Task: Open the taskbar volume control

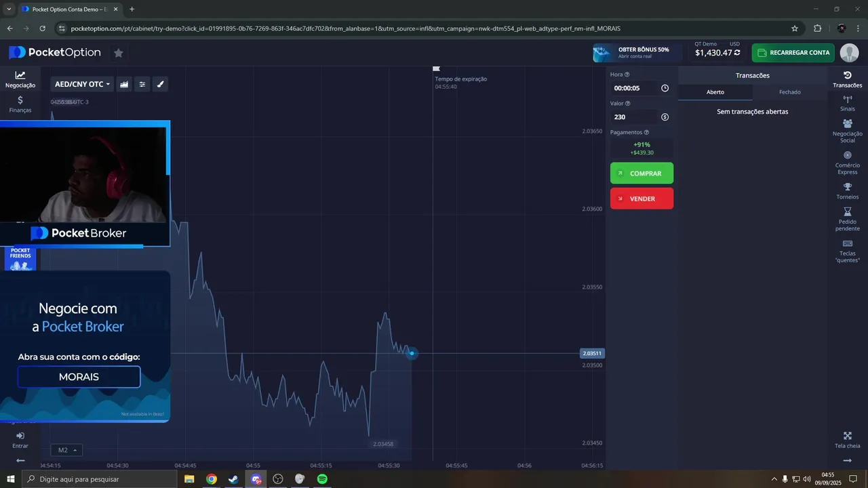Action: coord(807,479)
